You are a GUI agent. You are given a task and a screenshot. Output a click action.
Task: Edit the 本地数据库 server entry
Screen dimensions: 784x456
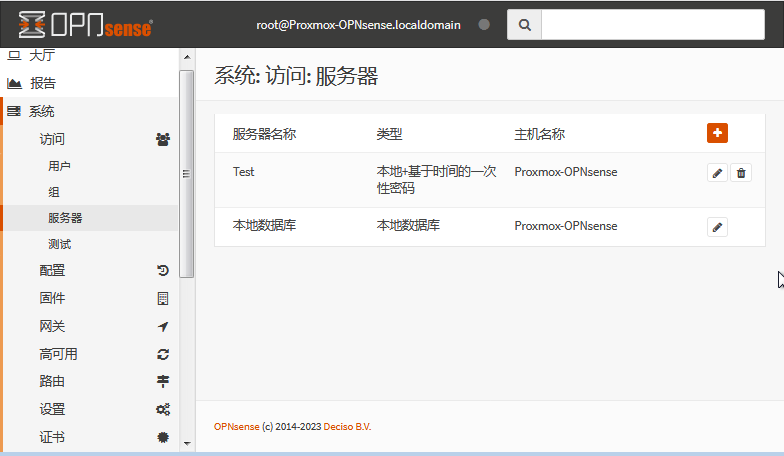717,227
